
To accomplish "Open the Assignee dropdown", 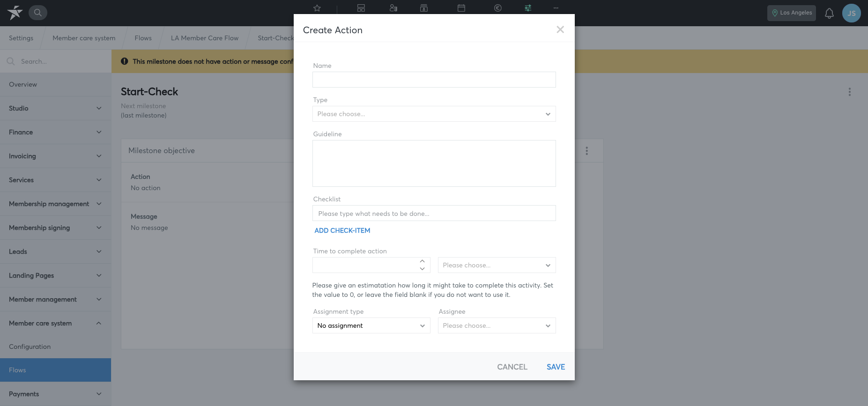I will [x=497, y=325].
